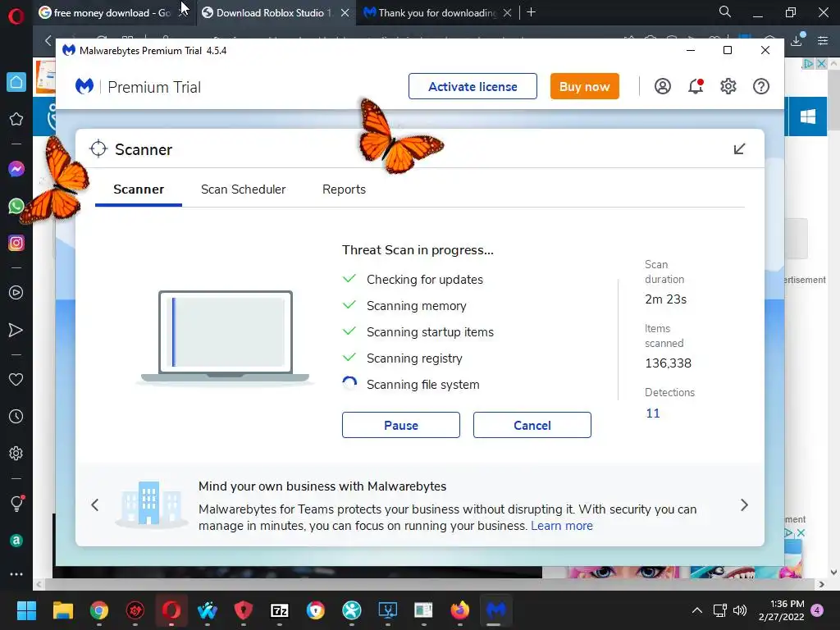This screenshot has width=840, height=630.
Task: Open Opera My Flow send icon
Action: coord(16,330)
